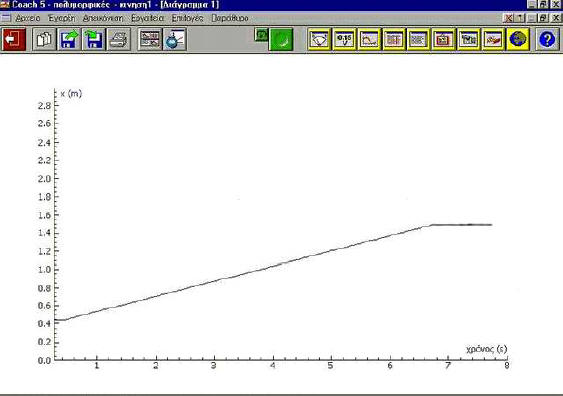This screenshot has width=563, height=396.
Task: Click the sensor interface setup icon
Action: point(175,39)
